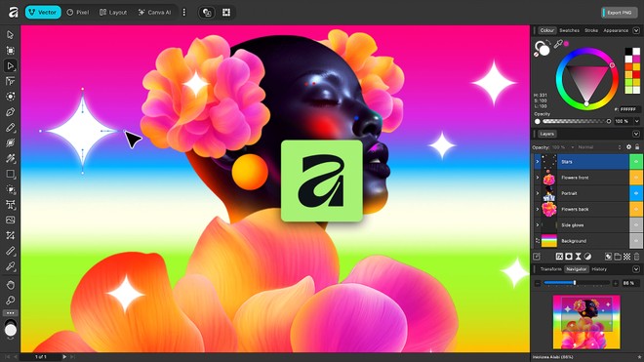The image size is (644, 362).
Task: Select the Zoom magnifier tool
Action: pyautogui.click(x=11, y=301)
